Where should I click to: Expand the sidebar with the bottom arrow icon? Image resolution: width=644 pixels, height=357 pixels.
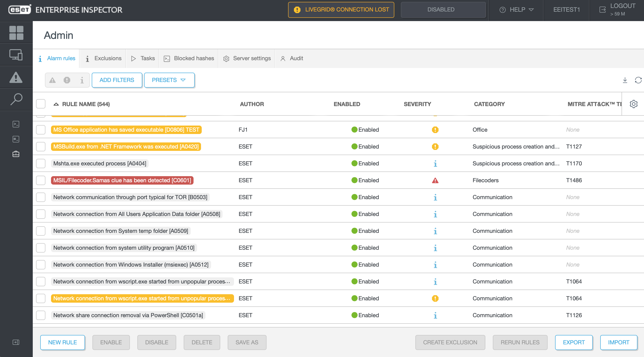16,342
